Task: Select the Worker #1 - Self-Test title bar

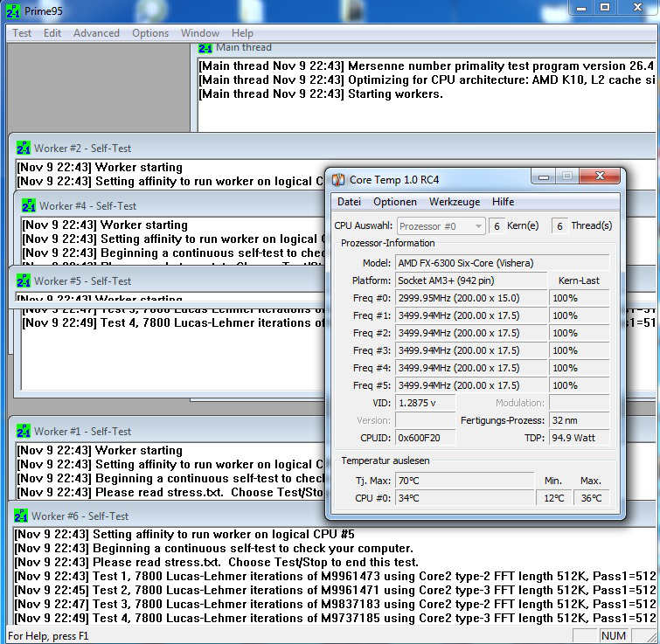Action: tap(169, 431)
